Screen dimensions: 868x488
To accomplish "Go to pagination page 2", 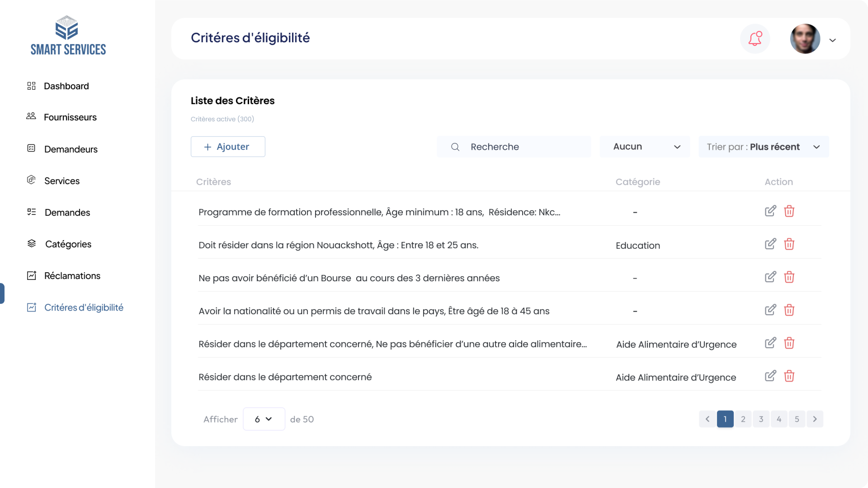I will point(743,419).
